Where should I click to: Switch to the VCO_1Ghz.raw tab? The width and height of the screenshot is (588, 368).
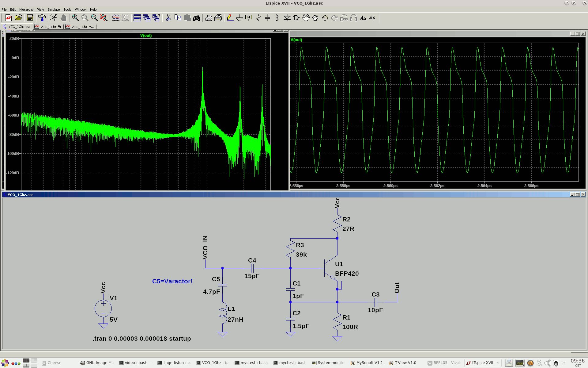[x=80, y=27]
